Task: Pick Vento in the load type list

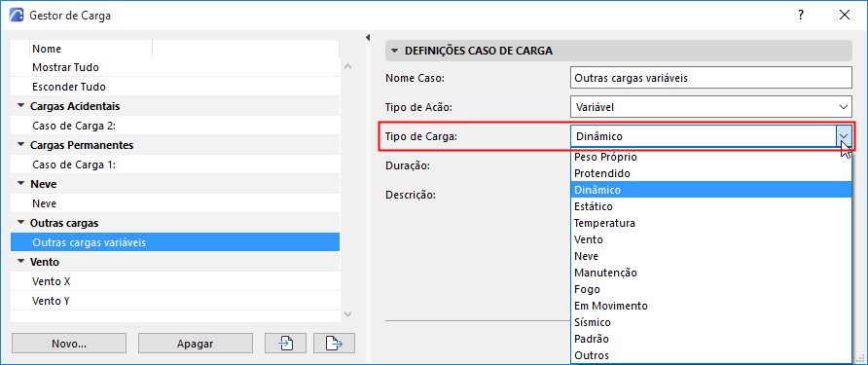Action: point(710,239)
